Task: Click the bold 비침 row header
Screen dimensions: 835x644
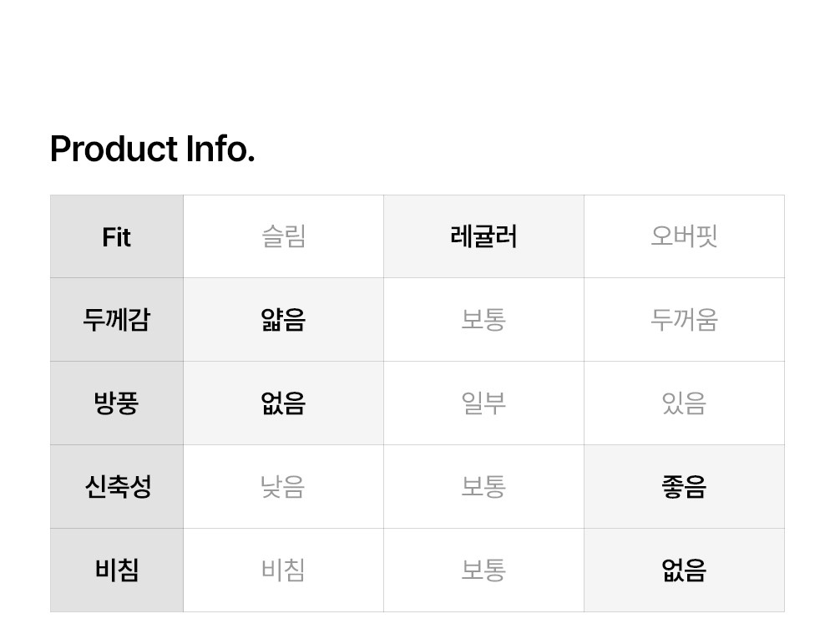Action: point(117,570)
